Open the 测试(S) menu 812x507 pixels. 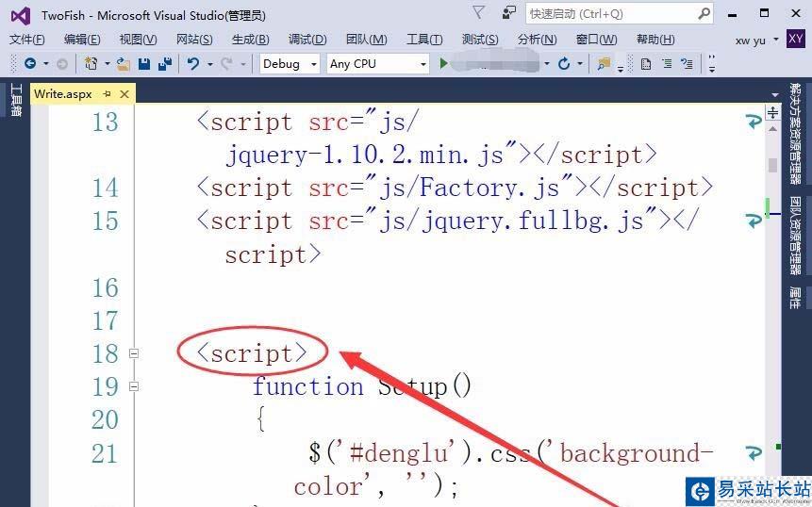pos(480,40)
